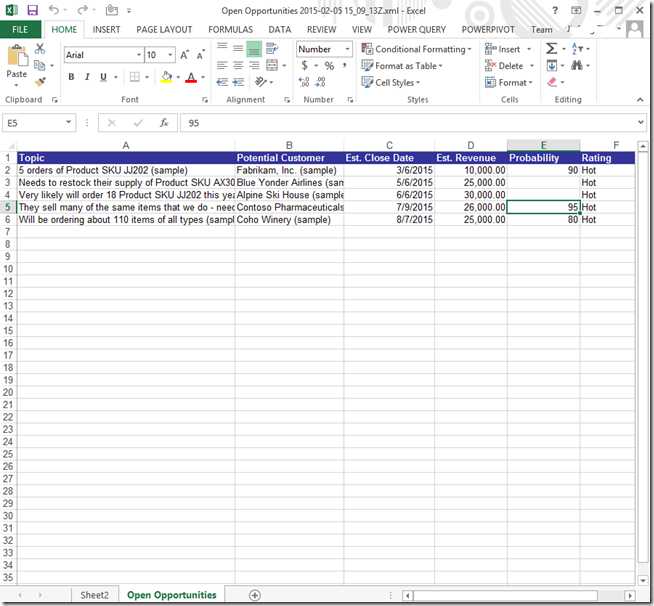The height and width of the screenshot is (606, 654).
Task: Click the Increase Indent icon
Action: tap(238, 82)
